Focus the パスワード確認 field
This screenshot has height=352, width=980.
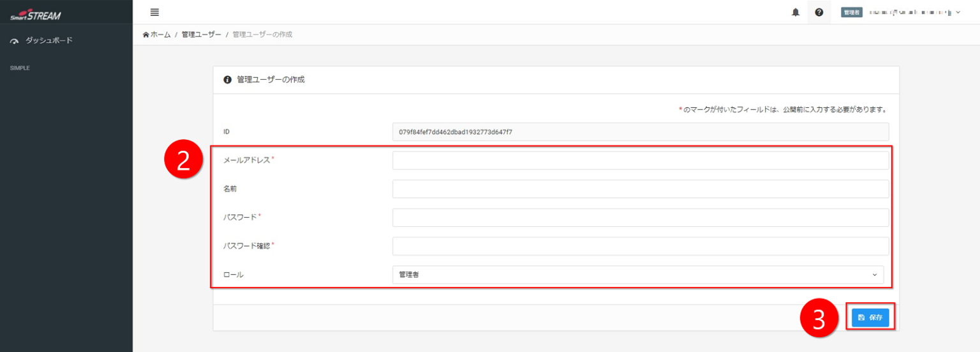[x=640, y=246]
